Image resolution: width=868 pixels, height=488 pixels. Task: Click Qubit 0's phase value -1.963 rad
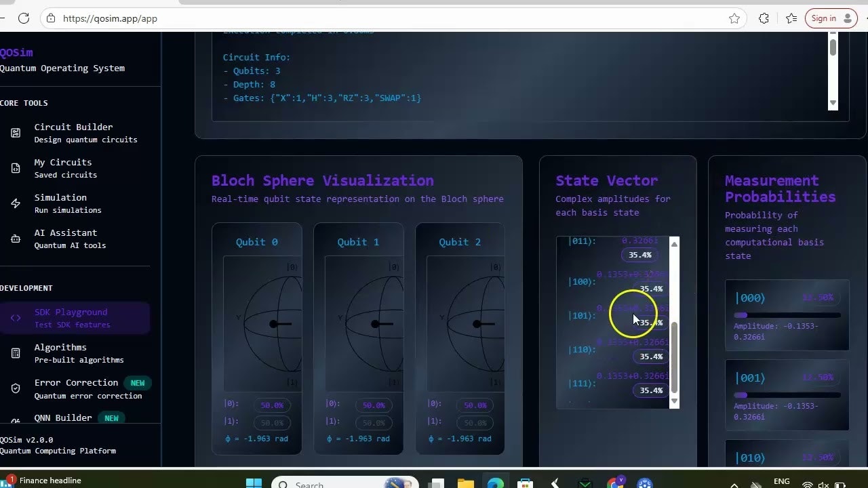[x=256, y=439]
